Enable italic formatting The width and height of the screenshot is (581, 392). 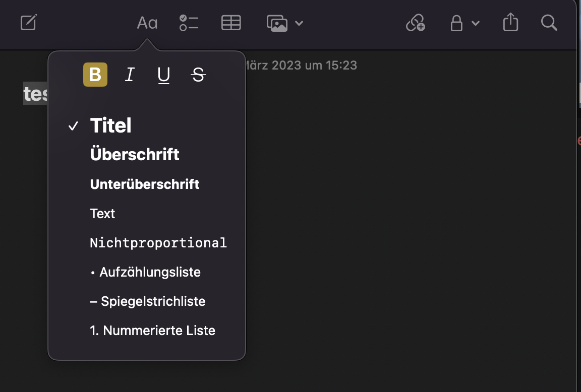pyautogui.click(x=129, y=75)
